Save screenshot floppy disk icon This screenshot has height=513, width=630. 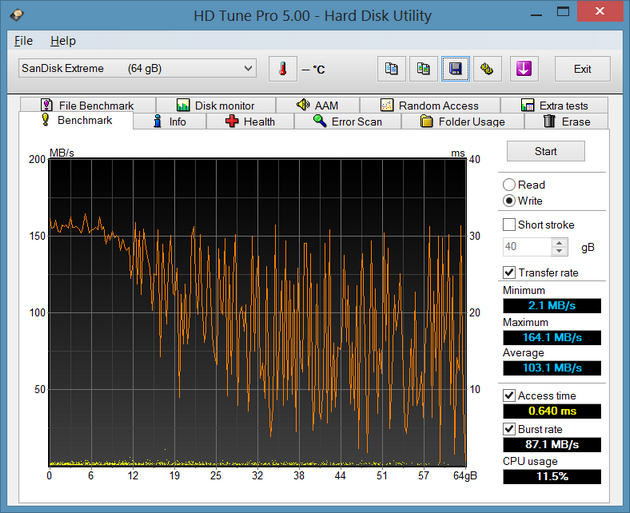click(x=455, y=69)
